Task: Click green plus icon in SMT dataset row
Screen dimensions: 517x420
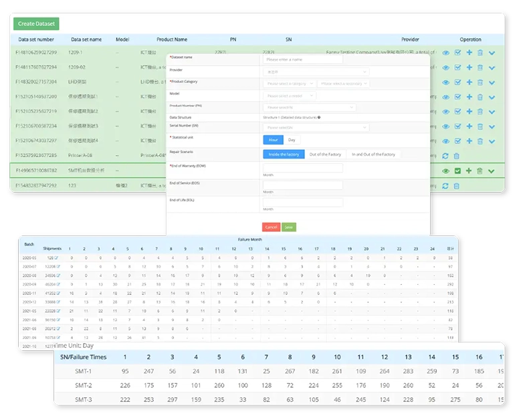Action: tap(469, 171)
